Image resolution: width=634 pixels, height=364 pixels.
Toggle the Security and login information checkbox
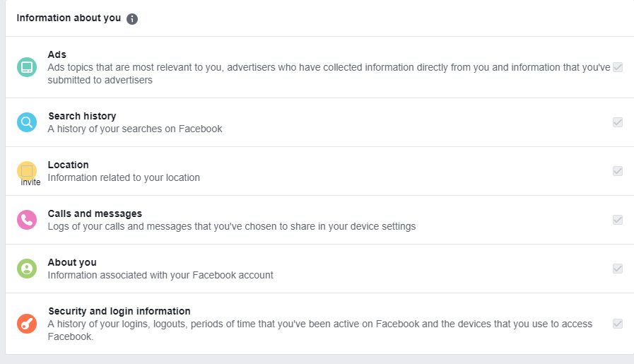[x=618, y=324]
